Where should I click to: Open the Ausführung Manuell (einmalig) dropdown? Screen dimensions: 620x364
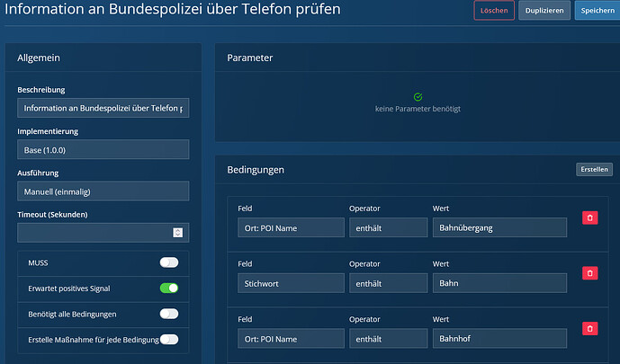pos(103,191)
